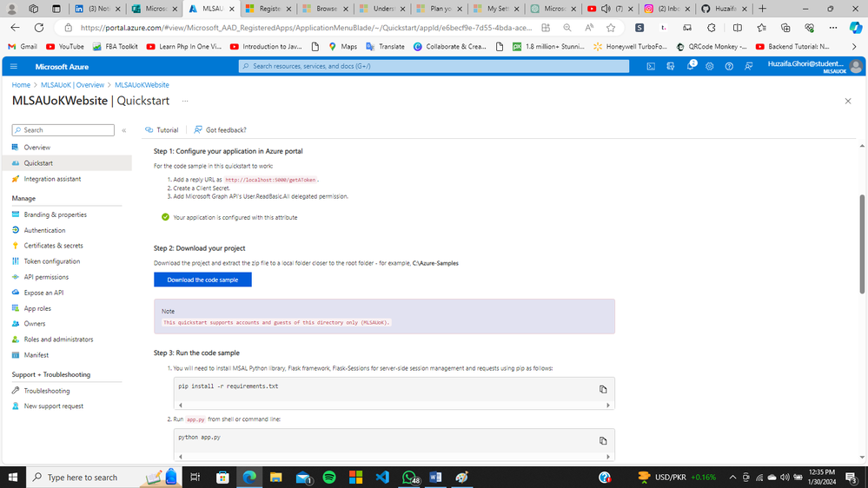Open Azure portal settings gear

click(x=710, y=66)
